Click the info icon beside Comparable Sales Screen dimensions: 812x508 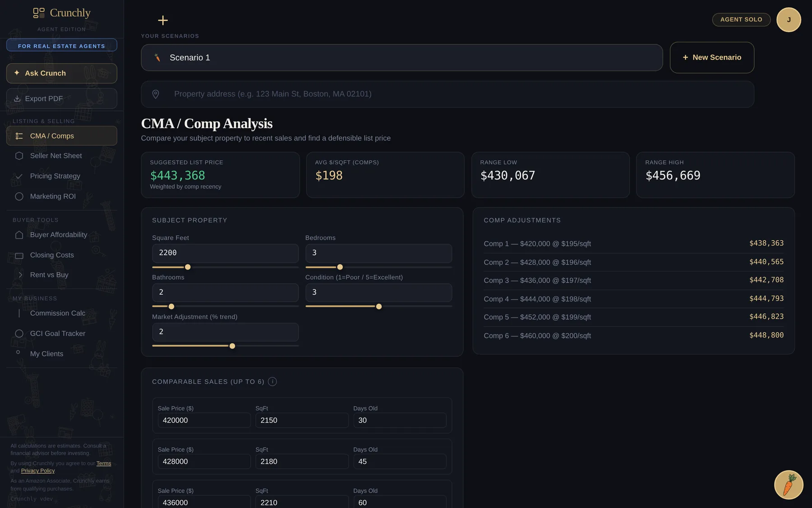coord(272,382)
